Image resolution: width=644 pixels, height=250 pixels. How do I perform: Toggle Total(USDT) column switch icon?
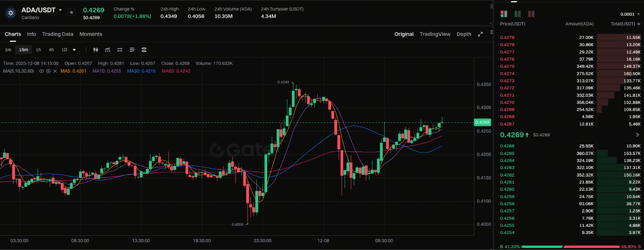[639, 24]
